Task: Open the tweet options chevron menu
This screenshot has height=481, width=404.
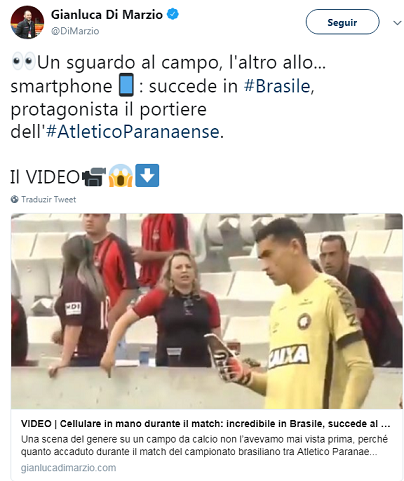Action: tap(397, 23)
